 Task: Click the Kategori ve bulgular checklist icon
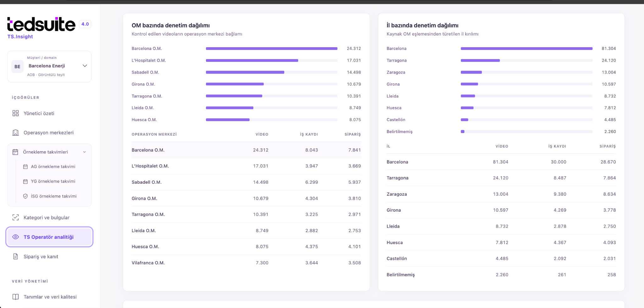[15, 217]
